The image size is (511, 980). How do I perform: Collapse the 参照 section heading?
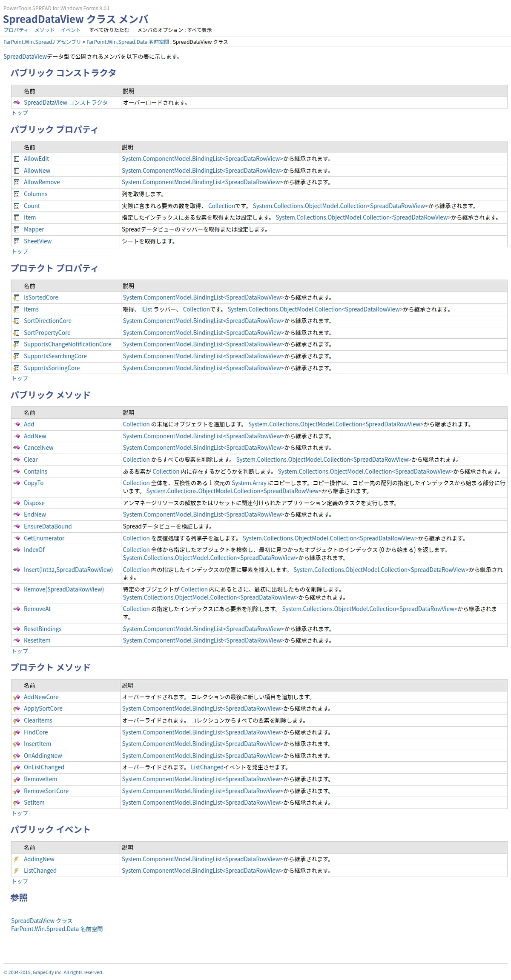[x=19, y=897]
